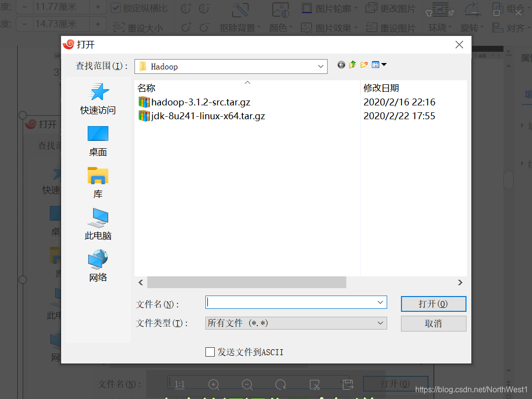Viewport: 532px width, 399px height.
Task: Open Quick Access (快速访问) location
Action: pos(98,99)
